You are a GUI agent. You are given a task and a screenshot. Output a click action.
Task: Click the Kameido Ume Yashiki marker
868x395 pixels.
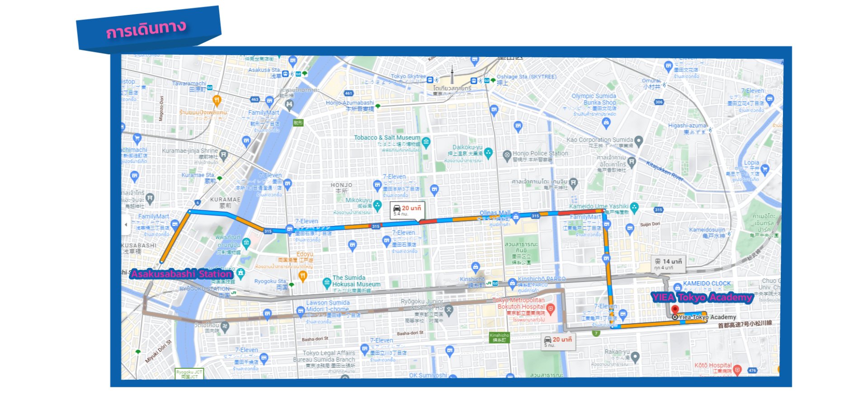pyautogui.click(x=634, y=207)
